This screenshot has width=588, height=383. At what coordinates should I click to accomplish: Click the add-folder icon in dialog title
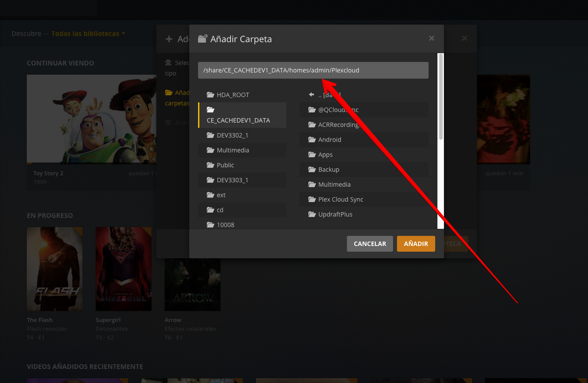[x=202, y=39]
